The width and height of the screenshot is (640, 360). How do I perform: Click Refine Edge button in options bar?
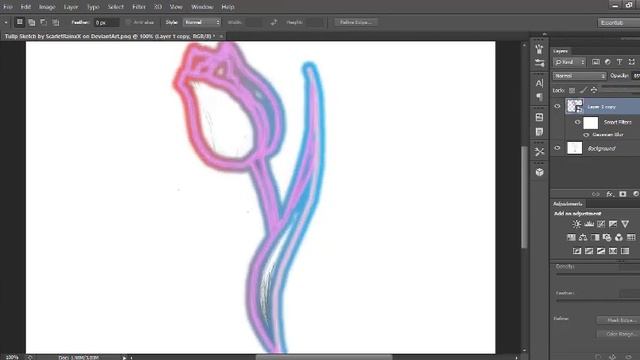click(x=356, y=22)
